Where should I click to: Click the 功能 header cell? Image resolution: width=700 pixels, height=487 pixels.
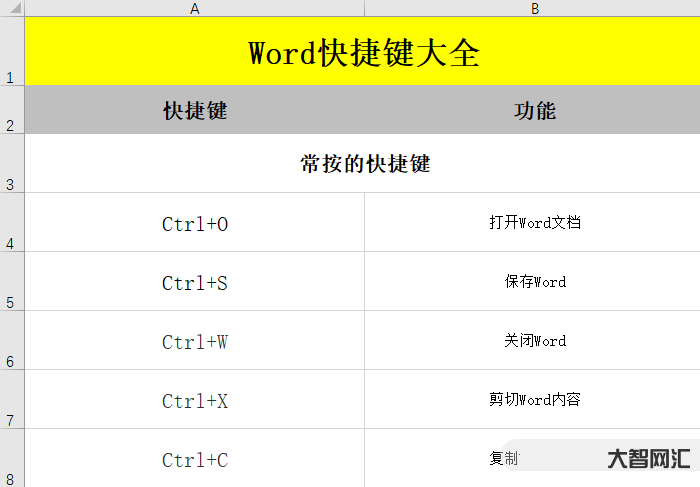(534, 111)
